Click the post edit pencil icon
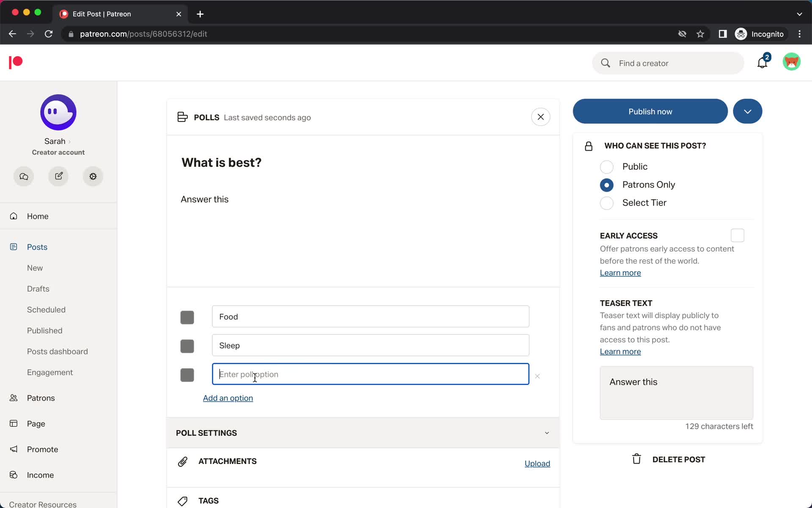The height and width of the screenshot is (508, 812). [58, 176]
